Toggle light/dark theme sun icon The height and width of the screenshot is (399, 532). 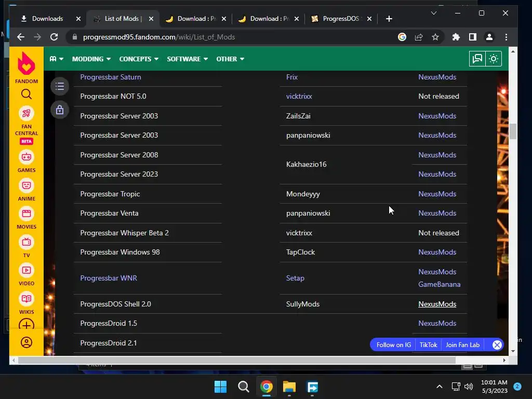pyautogui.click(x=494, y=59)
